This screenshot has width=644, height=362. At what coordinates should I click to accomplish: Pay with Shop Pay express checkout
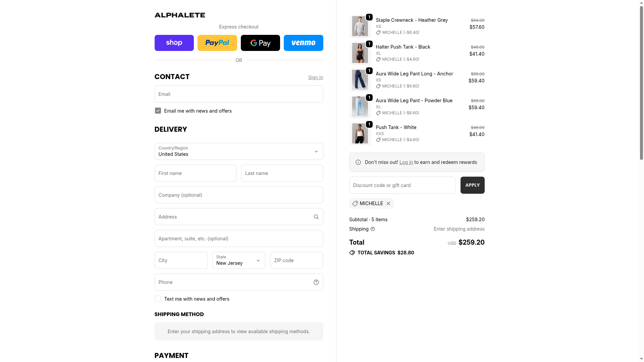174,43
